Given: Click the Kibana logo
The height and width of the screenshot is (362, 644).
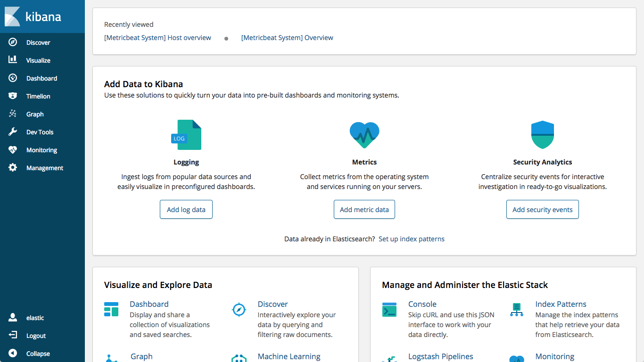Looking at the screenshot, I should (33, 16).
